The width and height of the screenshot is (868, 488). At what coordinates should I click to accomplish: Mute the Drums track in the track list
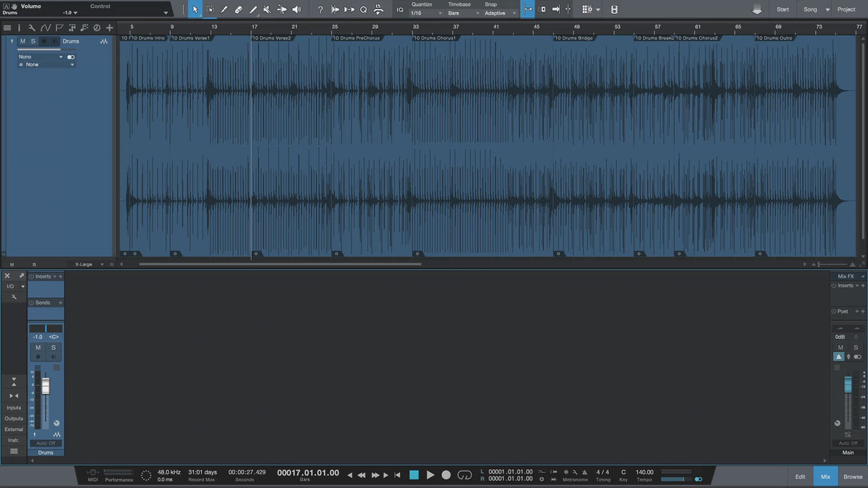click(22, 41)
